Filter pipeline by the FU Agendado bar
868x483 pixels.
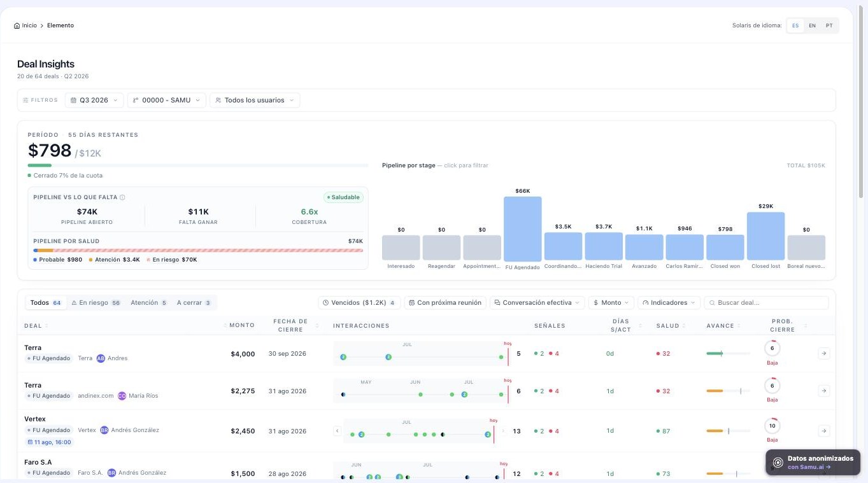(x=523, y=229)
